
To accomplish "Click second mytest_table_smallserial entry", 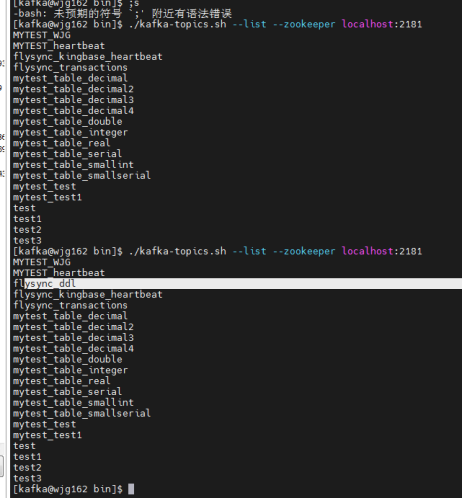I will (x=82, y=413).
